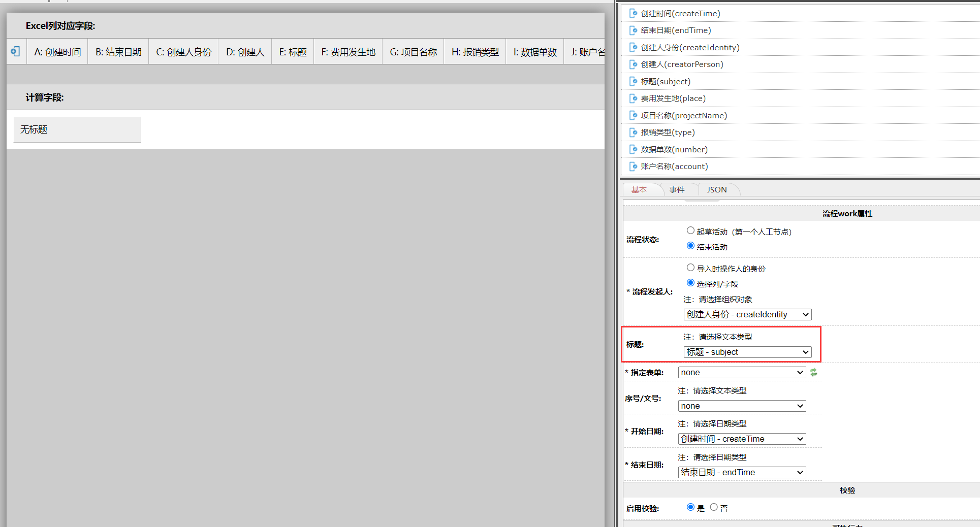Open the 创建人身份 - createIdentity dropdown
Screen dimensions: 980x527
[747, 314]
